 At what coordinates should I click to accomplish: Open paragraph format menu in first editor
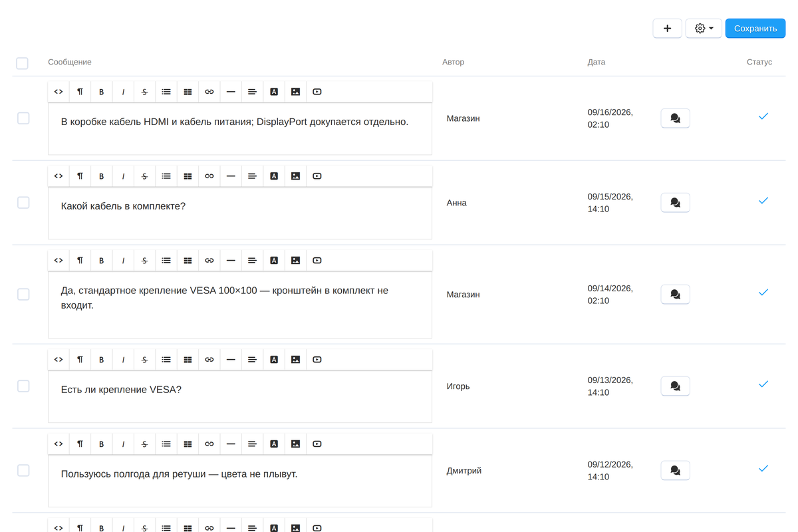80,92
